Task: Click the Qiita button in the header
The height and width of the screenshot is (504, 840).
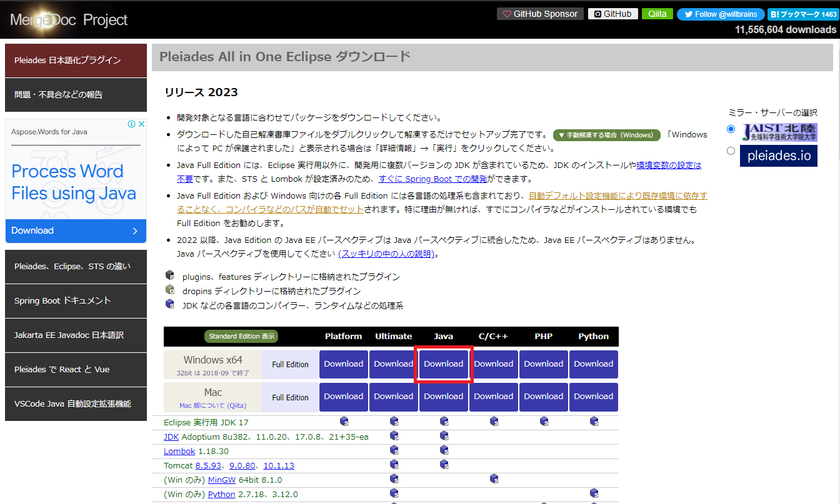Action: tap(657, 13)
